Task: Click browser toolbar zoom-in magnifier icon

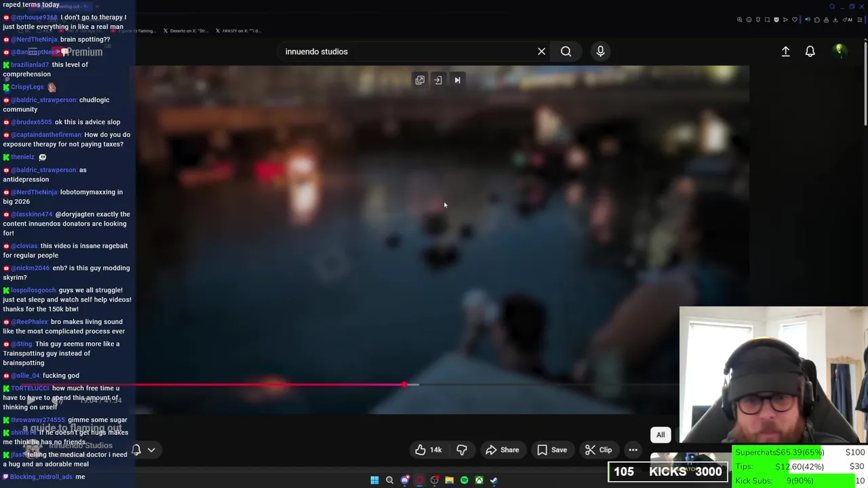Action: (740, 20)
